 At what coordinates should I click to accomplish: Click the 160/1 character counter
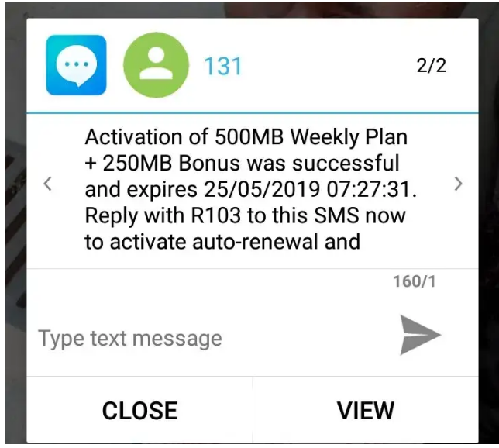pos(414,281)
